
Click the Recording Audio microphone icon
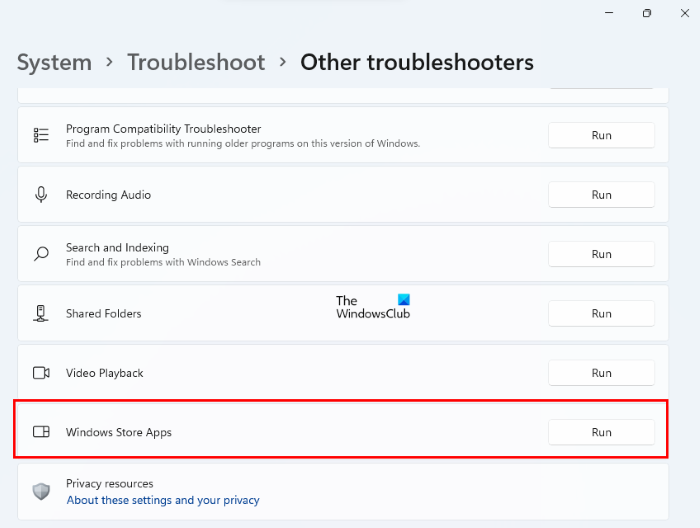(41, 195)
